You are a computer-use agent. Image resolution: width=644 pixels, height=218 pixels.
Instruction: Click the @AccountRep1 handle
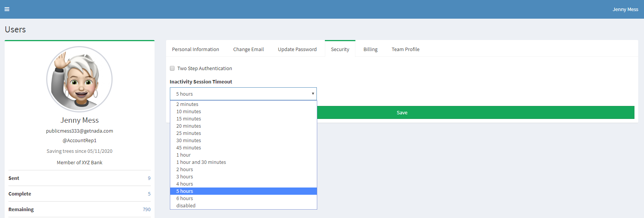79,140
